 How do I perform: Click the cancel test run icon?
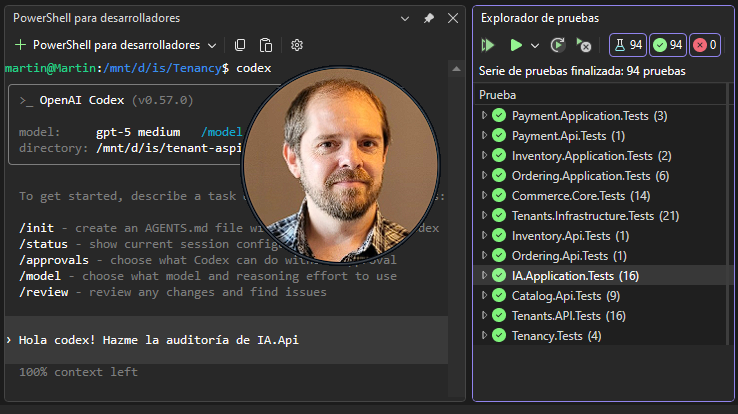click(584, 45)
